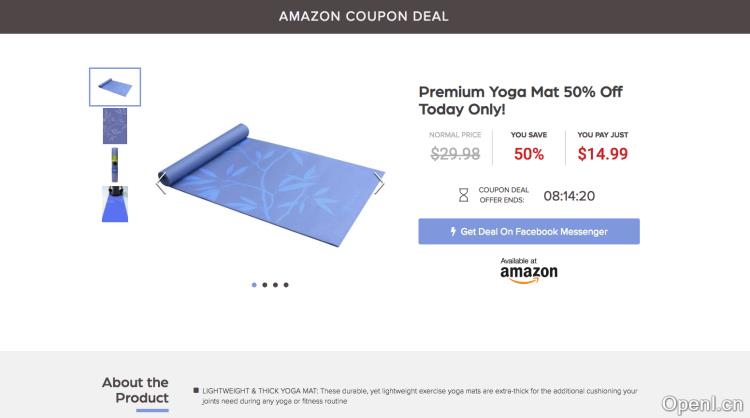This screenshot has height=418, width=750.
Task: Select the first carousel dot
Action: tap(254, 285)
